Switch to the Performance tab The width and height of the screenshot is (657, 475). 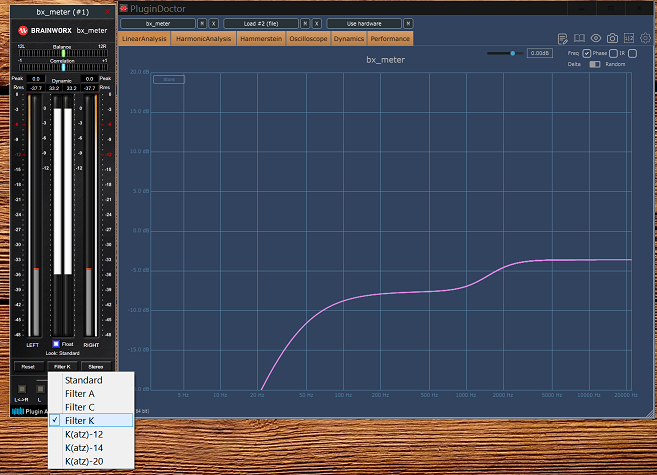coord(390,39)
